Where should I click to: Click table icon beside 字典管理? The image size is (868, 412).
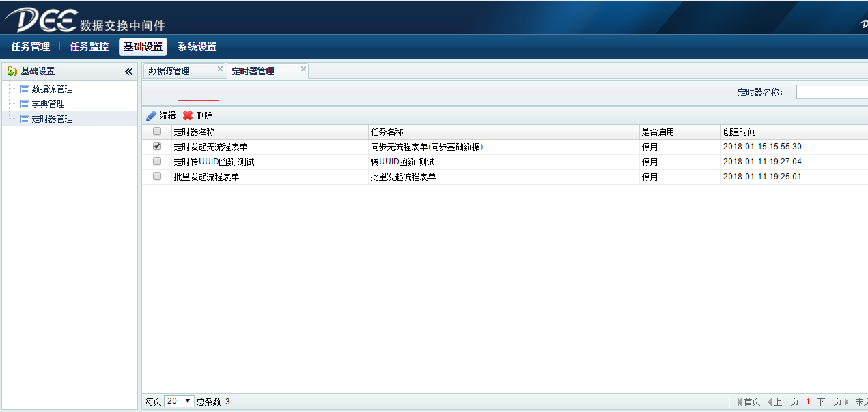click(25, 104)
